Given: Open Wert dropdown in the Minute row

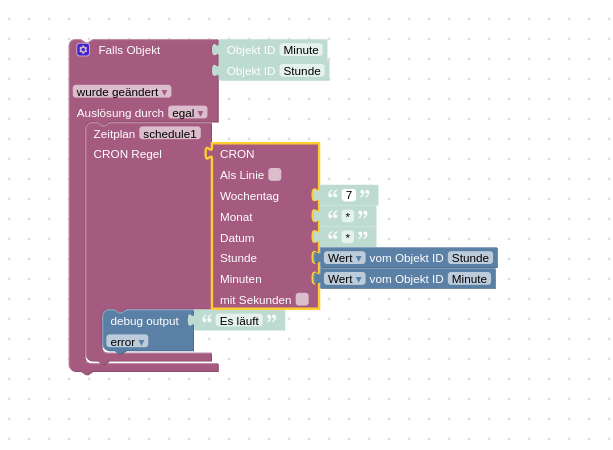Looking at the screenshot, I should (344, 279).
